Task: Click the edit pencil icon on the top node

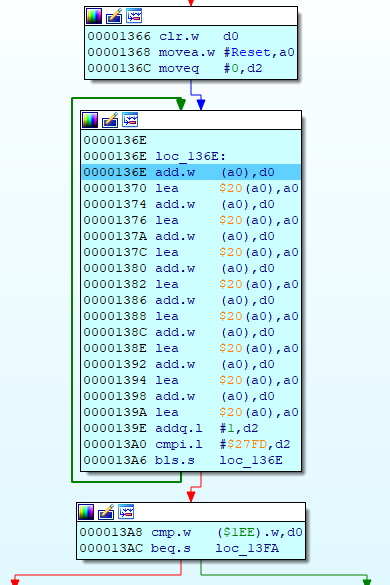Action: pos(114,16)
